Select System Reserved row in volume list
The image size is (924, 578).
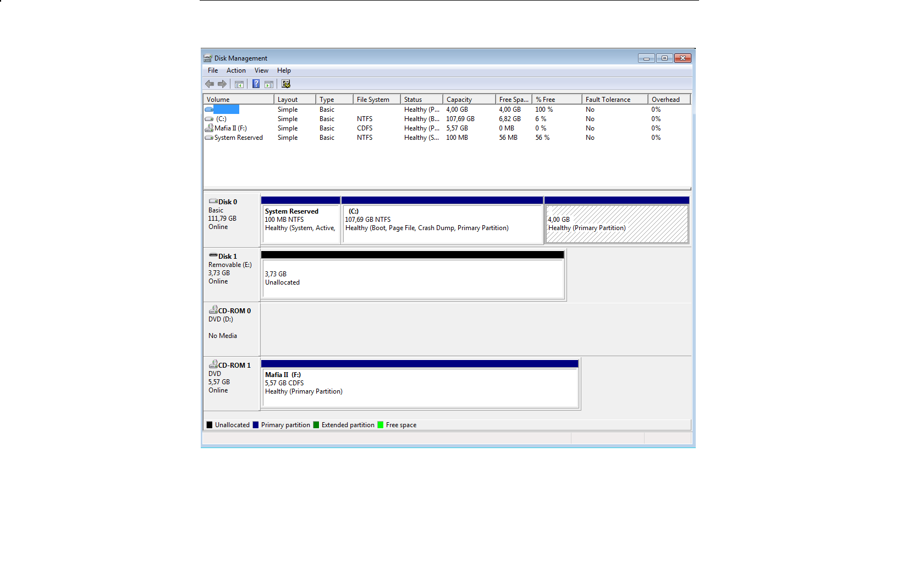[x=238, y=138]
